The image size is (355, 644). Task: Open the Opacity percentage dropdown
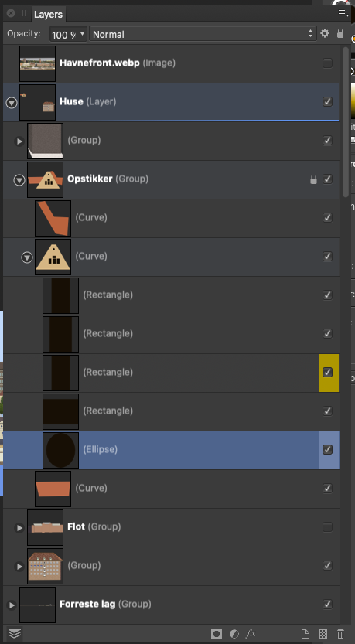(x=69, y=34)
